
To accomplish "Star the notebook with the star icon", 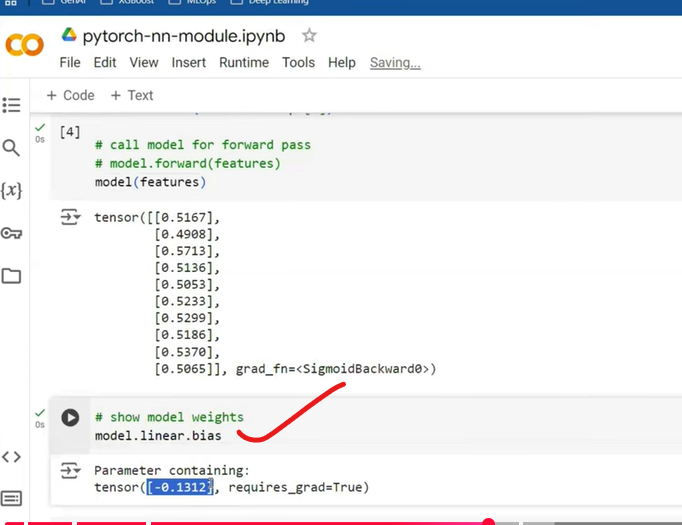I will tap(309, 36).
